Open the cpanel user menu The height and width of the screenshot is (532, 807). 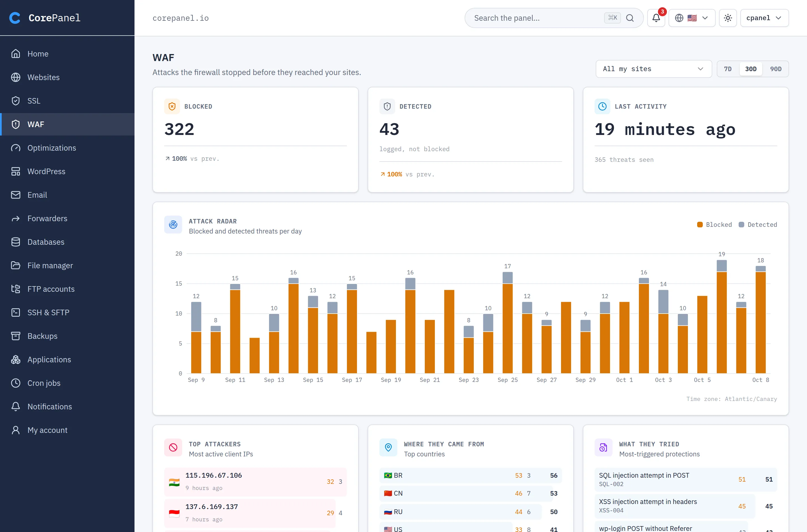coord(764,18)
